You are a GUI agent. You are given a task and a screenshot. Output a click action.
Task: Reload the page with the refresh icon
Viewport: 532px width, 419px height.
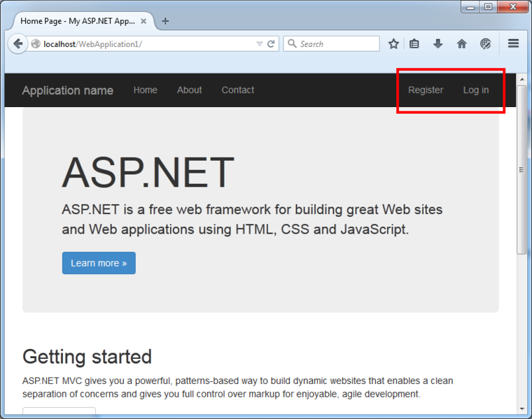pos(271,44)
